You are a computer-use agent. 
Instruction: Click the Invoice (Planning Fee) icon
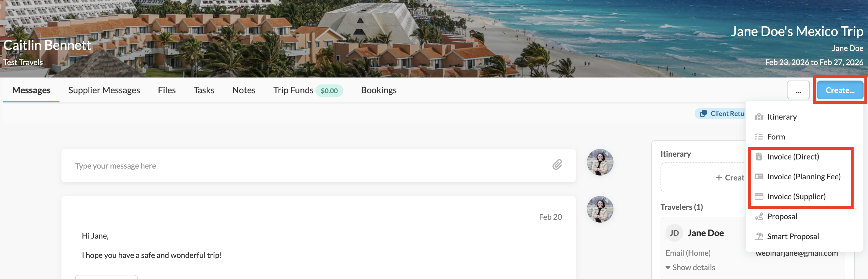(759, 176)
